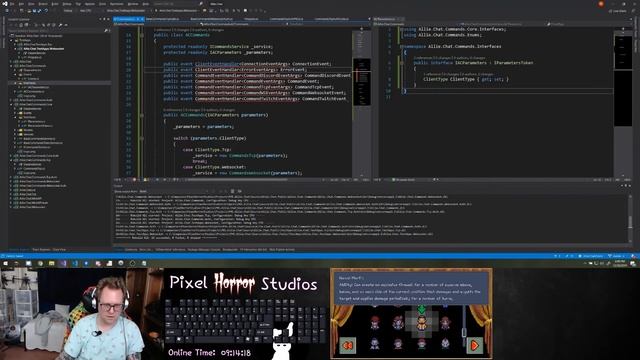This screenshot has width=640, height=360.
Task: Collapse the ACCommands constructor outlining region
Action: [x=142, y=115]
